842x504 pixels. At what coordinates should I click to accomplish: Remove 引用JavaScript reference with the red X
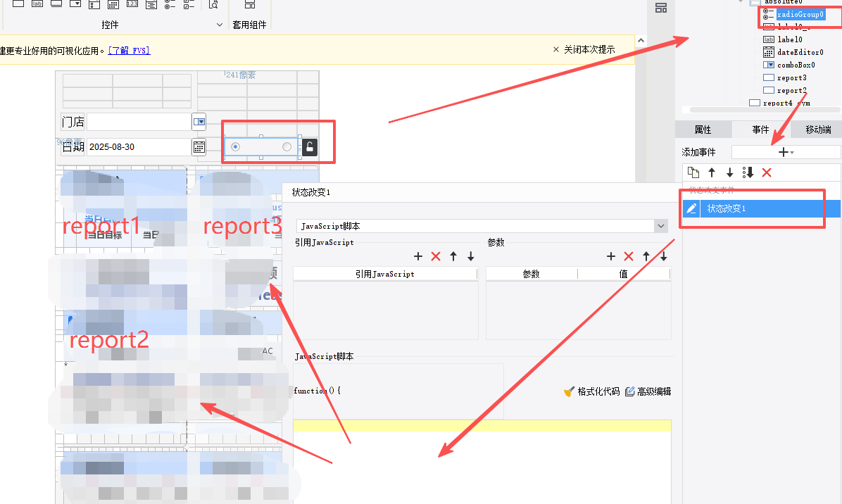[x=436, y=256]
